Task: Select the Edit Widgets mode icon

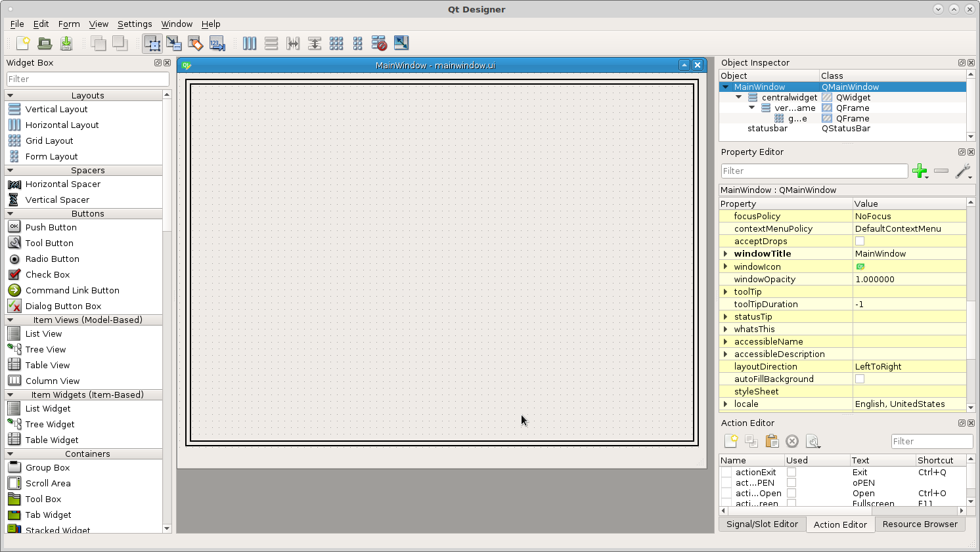Action: [x=152, y=43]
